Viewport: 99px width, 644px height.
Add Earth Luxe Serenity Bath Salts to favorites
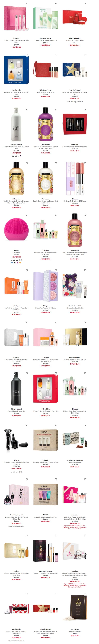(85, 593)
